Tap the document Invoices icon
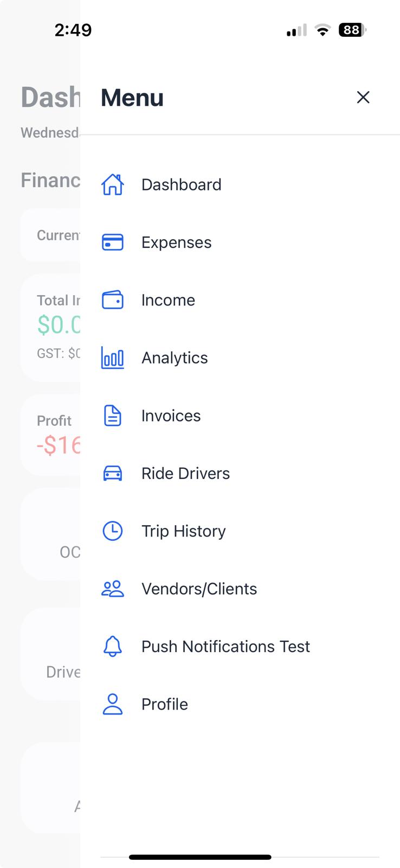Image resolution: width=400 pixels, height=868 pixels. pyautogui.click(x=113, y=416)
